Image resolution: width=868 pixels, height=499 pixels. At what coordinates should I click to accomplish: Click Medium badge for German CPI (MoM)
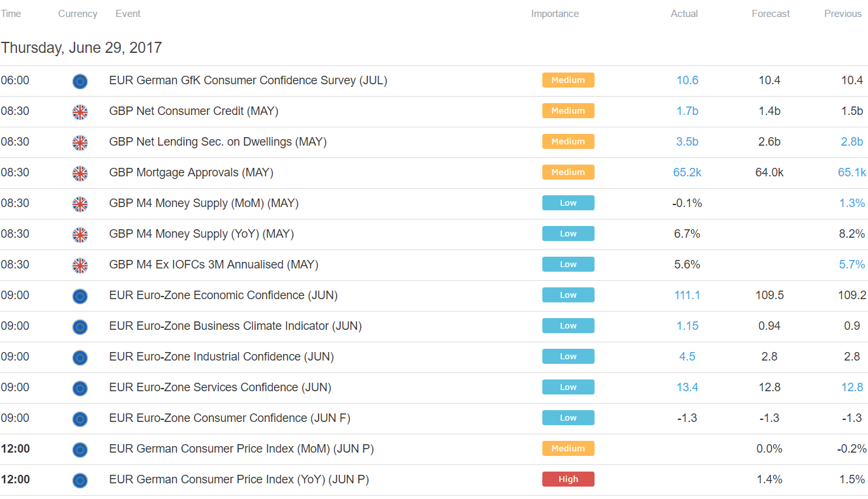click(x=568, y=449)
